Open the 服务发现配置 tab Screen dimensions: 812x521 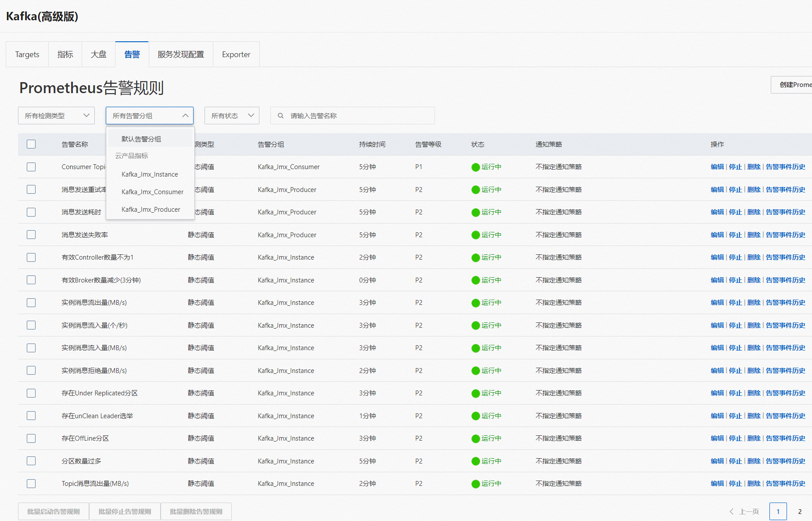point(181,54)
